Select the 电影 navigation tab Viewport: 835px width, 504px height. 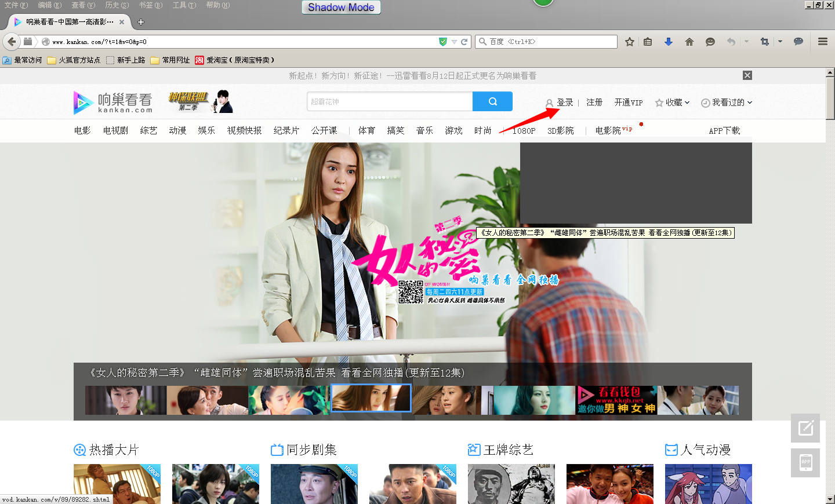(82, 131)
